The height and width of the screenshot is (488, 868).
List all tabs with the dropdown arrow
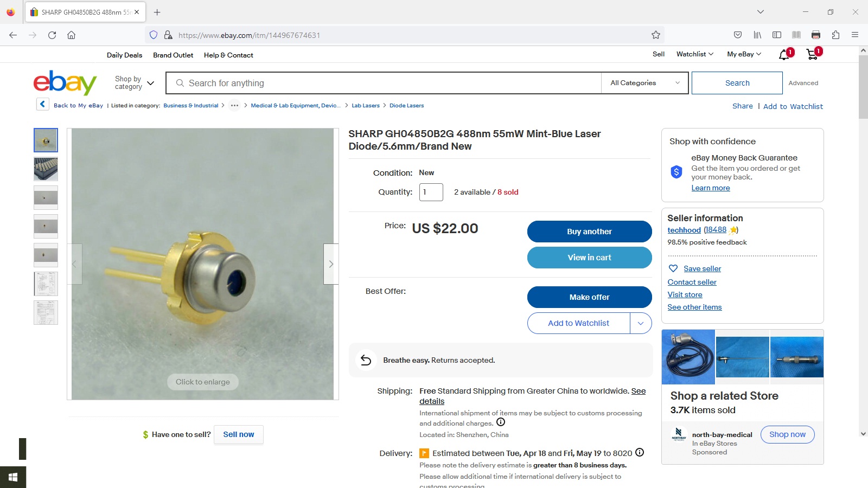click(761, 12)
